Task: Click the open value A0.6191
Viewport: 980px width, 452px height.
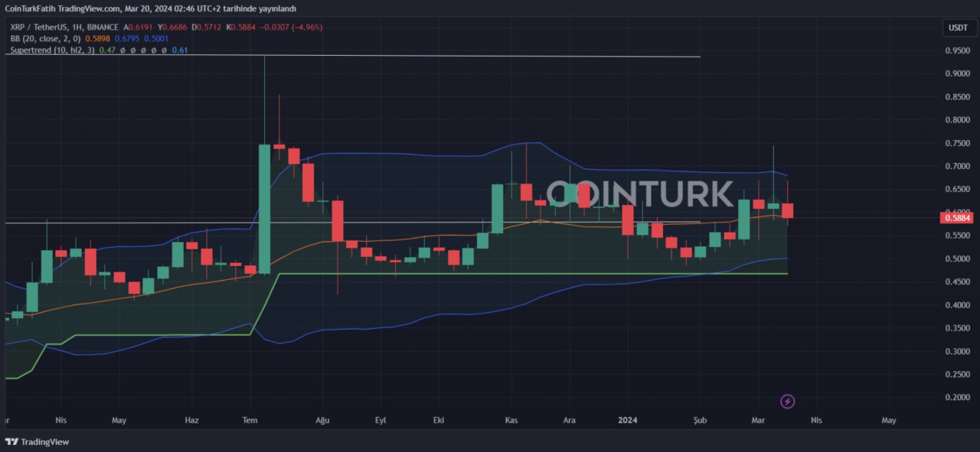Action: [139, 28]
